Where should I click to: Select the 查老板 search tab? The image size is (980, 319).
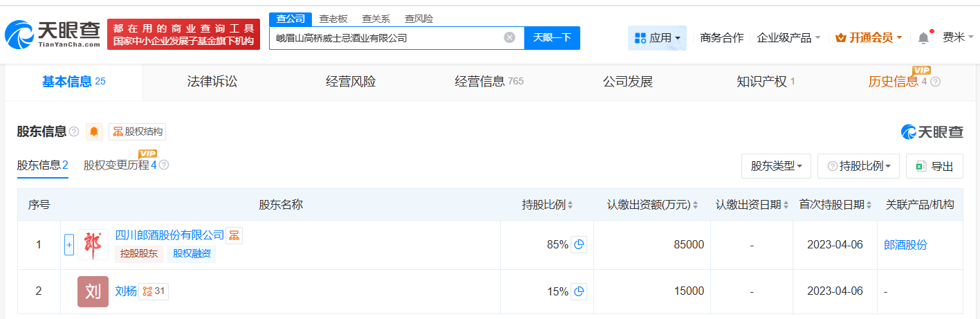pos(333,19)
